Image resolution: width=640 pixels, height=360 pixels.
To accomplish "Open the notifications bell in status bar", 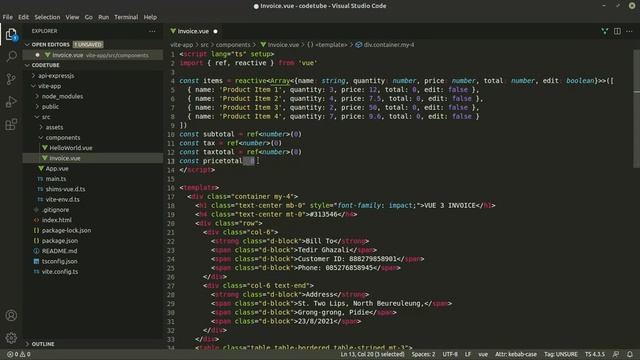I will [x=630, y=354].
